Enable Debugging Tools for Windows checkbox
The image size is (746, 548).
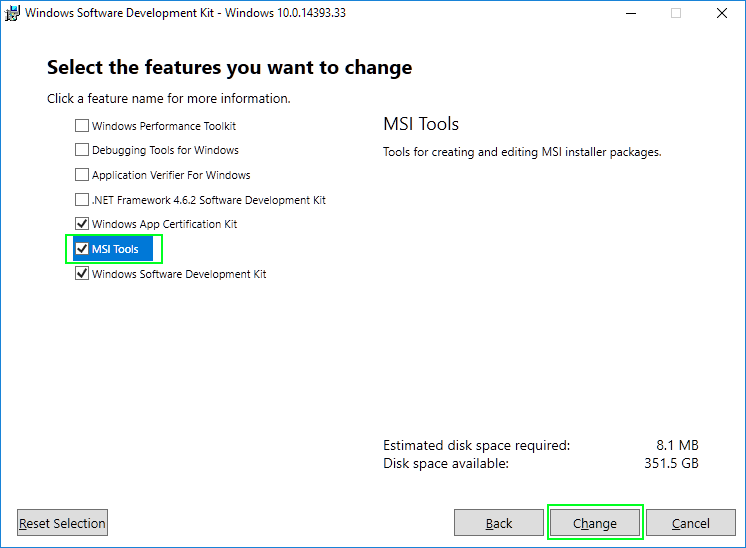pyautogui.click(x=82, y=150)
